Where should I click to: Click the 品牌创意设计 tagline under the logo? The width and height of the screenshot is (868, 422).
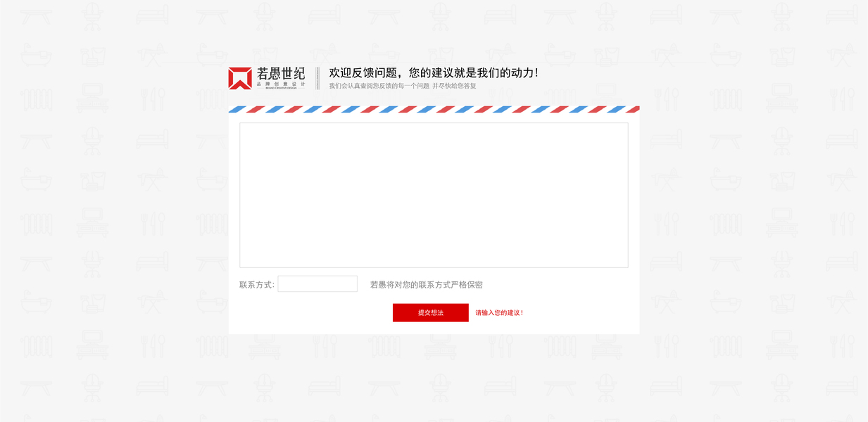click(x=281, y=84)
